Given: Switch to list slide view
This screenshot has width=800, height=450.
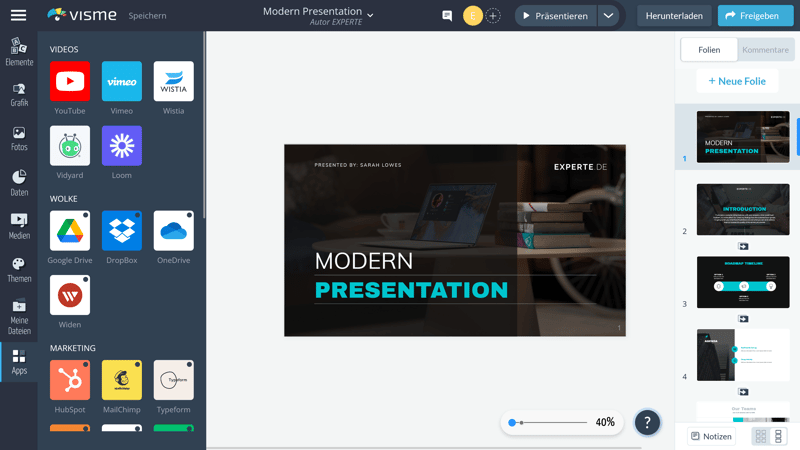Looking at the screenshot, I should click(x=779, y=437).
